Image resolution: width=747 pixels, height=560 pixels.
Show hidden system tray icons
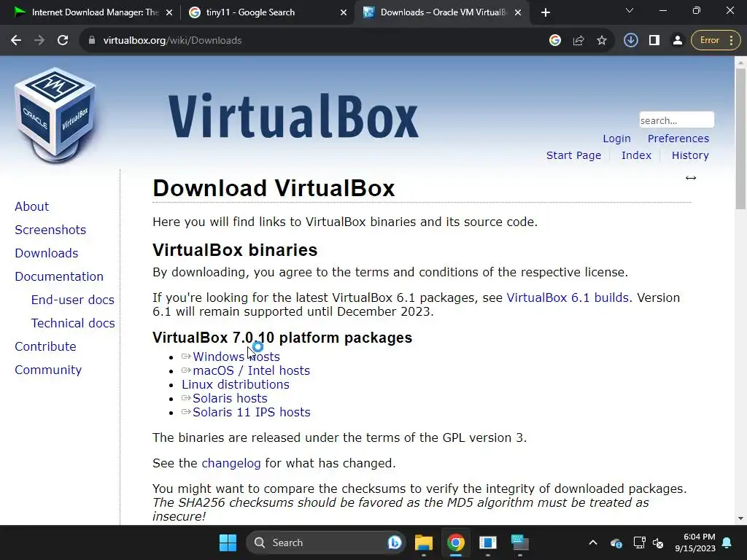pyautogui.click(x=592, y=542)
